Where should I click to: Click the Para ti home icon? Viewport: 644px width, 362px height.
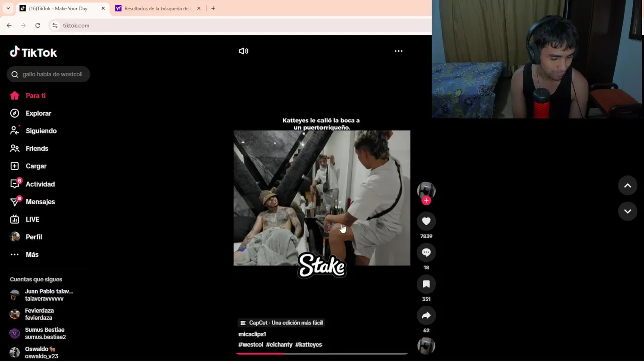[15, 96]
